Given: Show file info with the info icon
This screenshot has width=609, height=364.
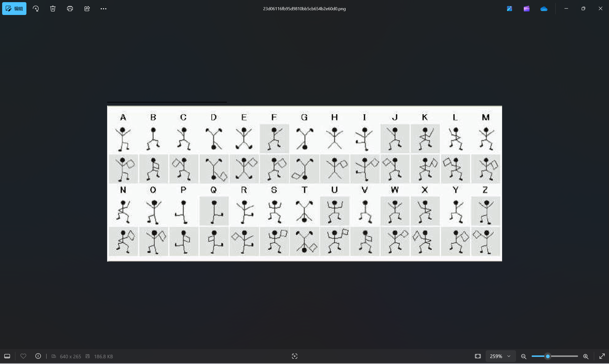Looking at the screenshot, I should click(38, 356).
